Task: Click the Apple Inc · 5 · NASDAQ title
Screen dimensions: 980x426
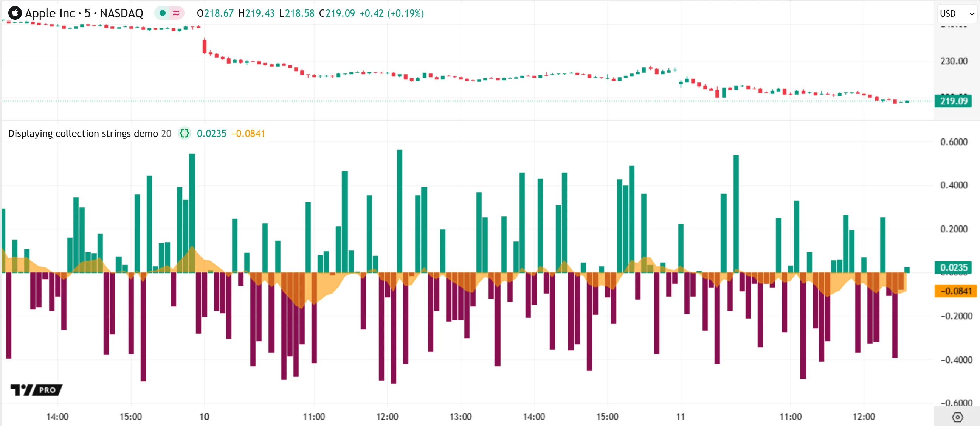Action: (x=84, y=13)
